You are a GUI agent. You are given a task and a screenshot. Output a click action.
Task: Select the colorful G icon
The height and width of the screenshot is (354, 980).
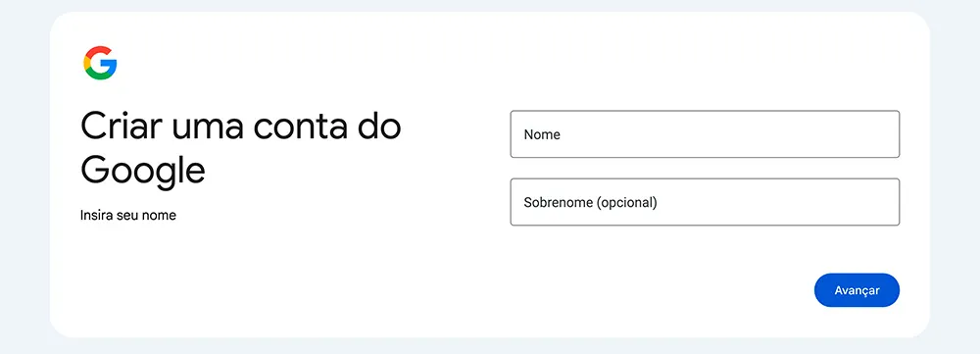click(100, 63)
